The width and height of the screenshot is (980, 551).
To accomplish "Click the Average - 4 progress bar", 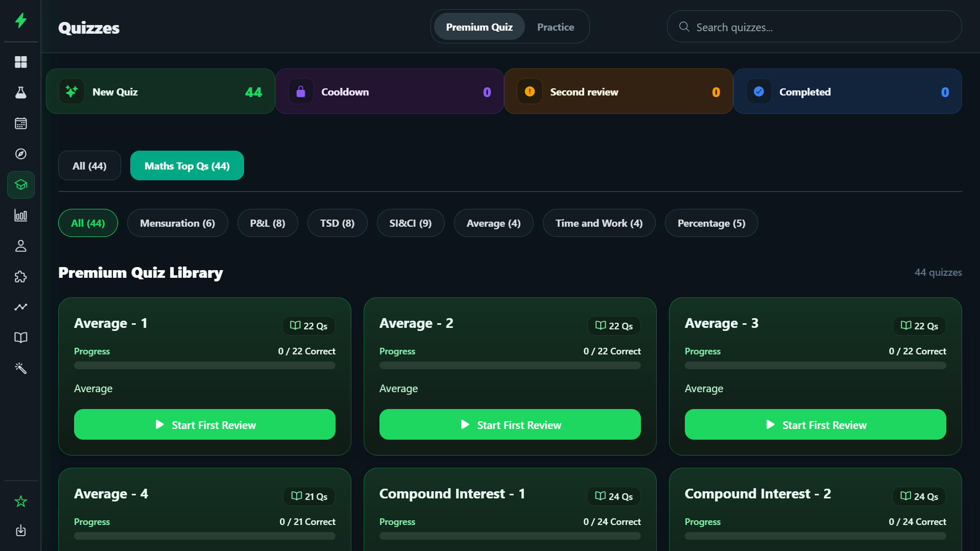I will tap(205, 536).
